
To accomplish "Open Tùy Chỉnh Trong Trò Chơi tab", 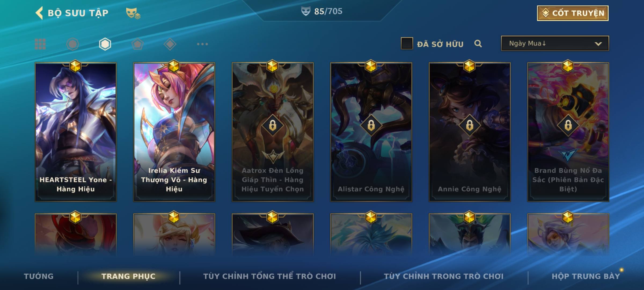I will [x=444, y=276].
